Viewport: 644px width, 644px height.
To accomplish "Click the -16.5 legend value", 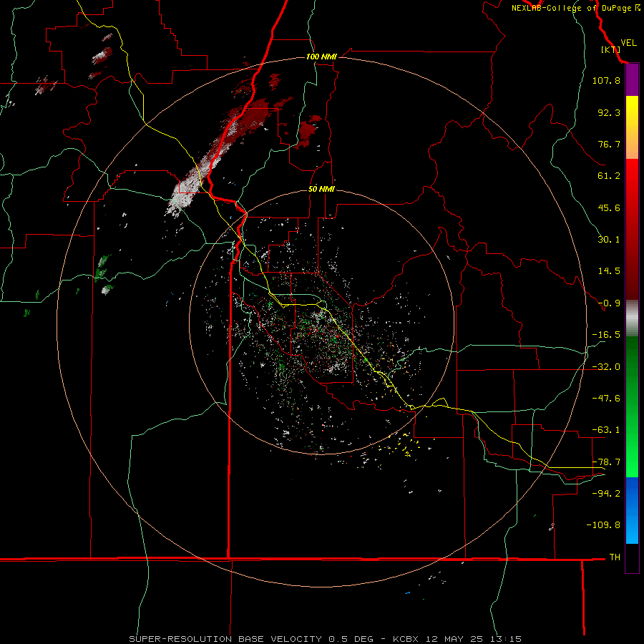I will (x=606, y=335).
